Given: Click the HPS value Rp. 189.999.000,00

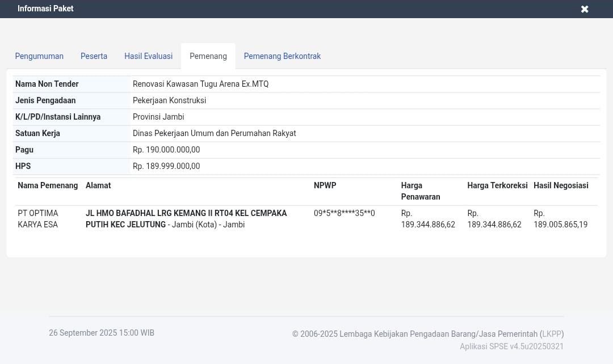Looking at the screenshot, I should [x=166, y=166].
